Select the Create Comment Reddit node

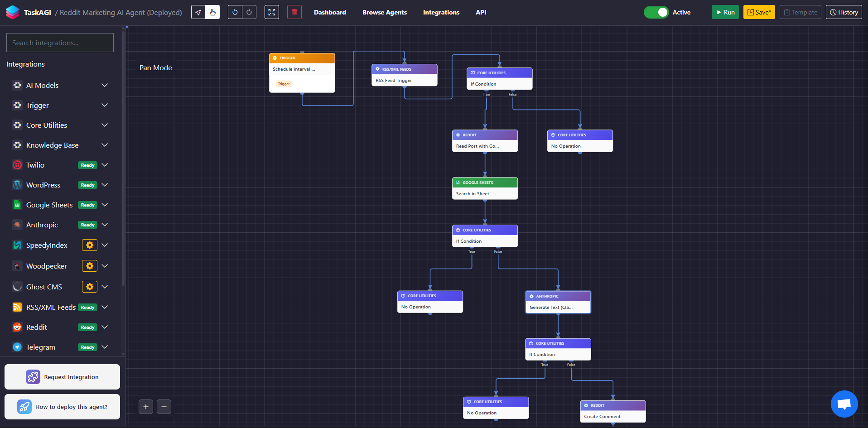pos(613,411)
